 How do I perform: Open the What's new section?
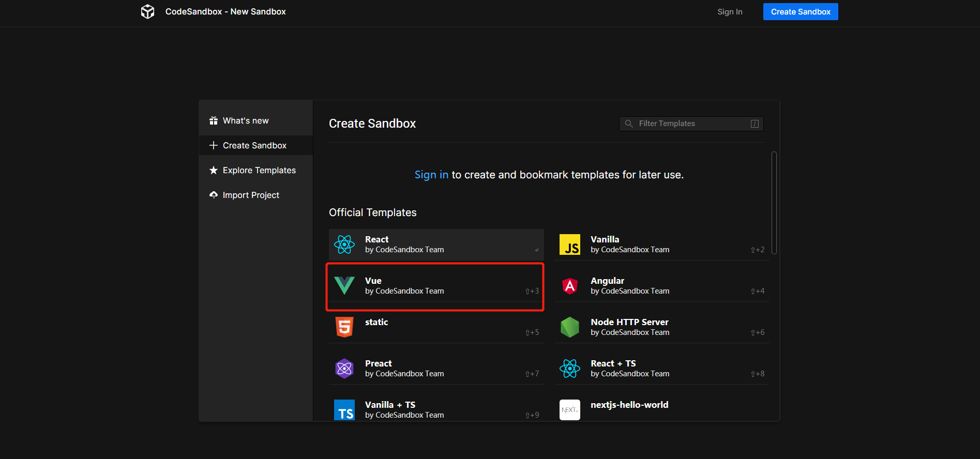[246, 120]
